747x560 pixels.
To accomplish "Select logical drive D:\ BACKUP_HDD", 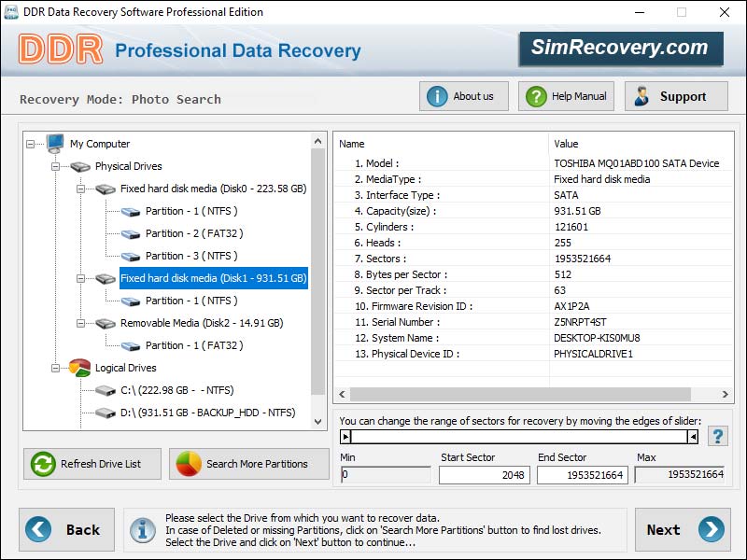I will tap(207, 413).
